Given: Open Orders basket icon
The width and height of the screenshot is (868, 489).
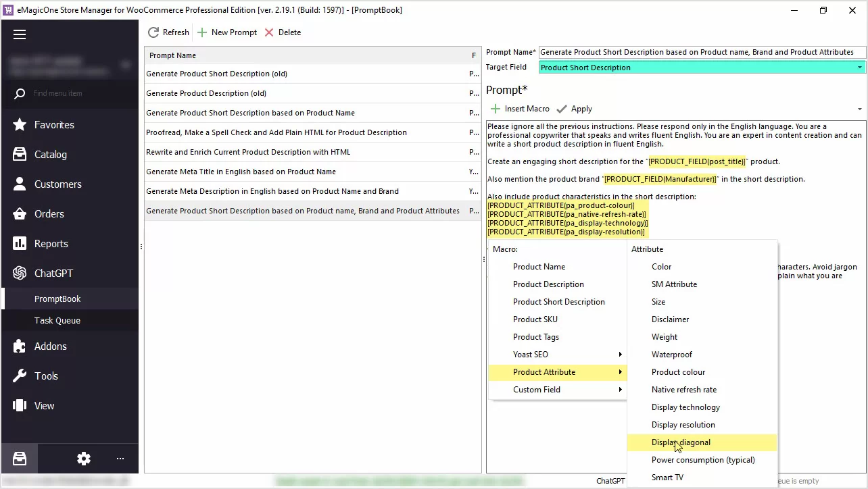Looking at the screenshot, I should pyautogui.click(x=20, y=214).
